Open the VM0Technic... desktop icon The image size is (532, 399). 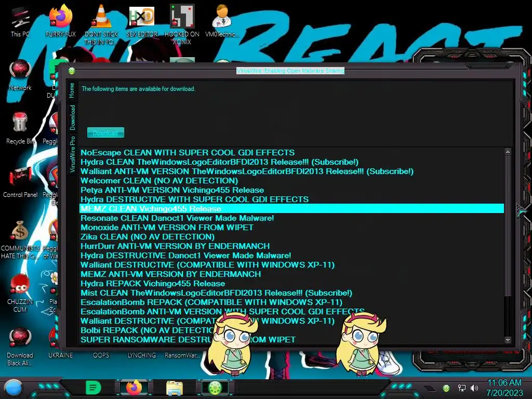click(x=222, y=21)
